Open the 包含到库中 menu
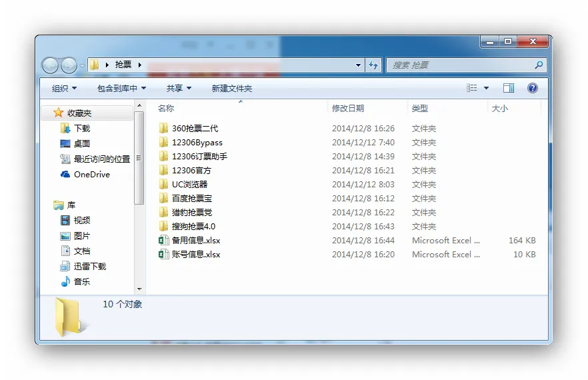This screenshot has height=380, width=588. click(x=121, y=89)
